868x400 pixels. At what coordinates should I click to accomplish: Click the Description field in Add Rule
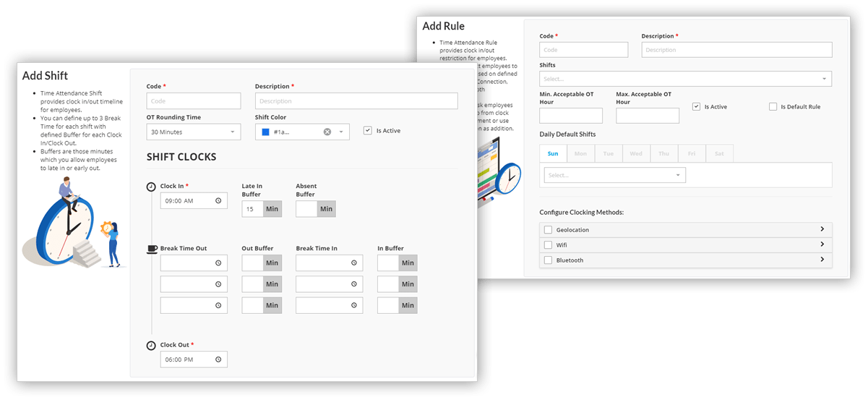[x=736, y=50]
